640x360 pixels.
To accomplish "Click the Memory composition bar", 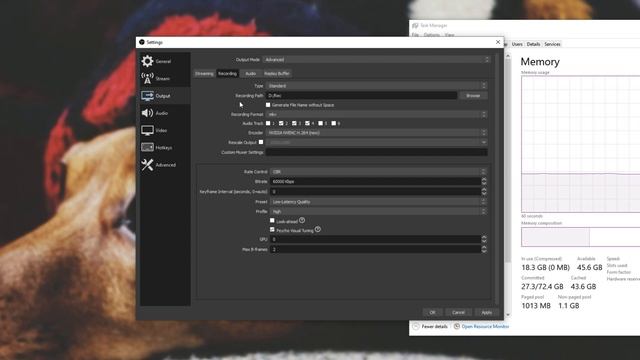I will [581, 237].
